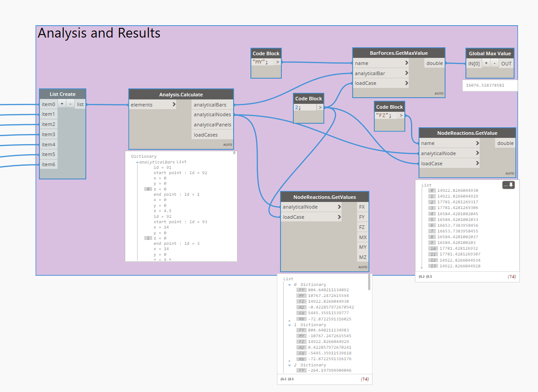Select the BarForces.GetMaxValue node title bar
Image resolution: width=538 pixels, height=392 pixels.
[x=399, y=53]
